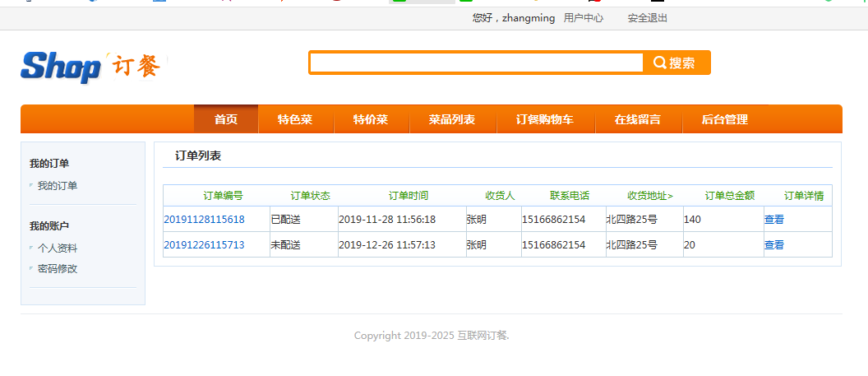The image size is (868, 376).
Task: Open 后台管理 admin tab
Action: coord(724,119)
